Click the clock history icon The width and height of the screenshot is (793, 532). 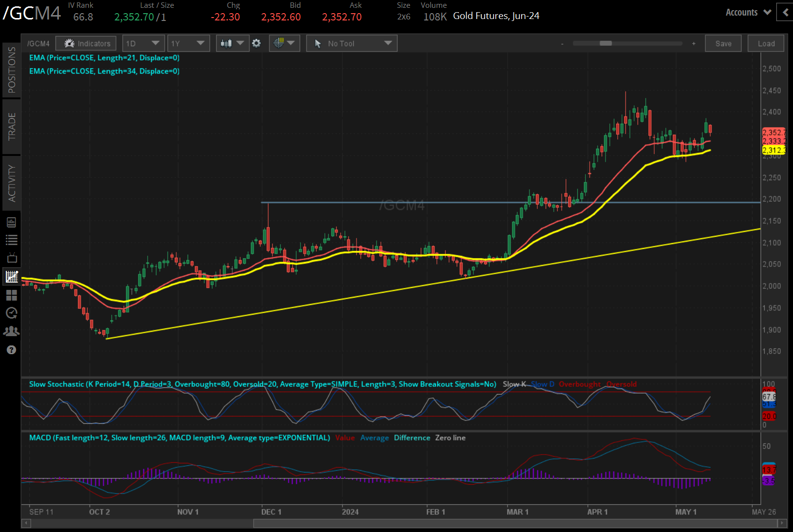tap(11, 313)
